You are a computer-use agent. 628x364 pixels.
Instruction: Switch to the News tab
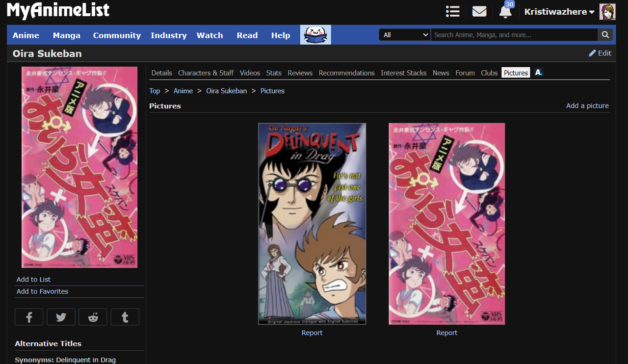441,73
